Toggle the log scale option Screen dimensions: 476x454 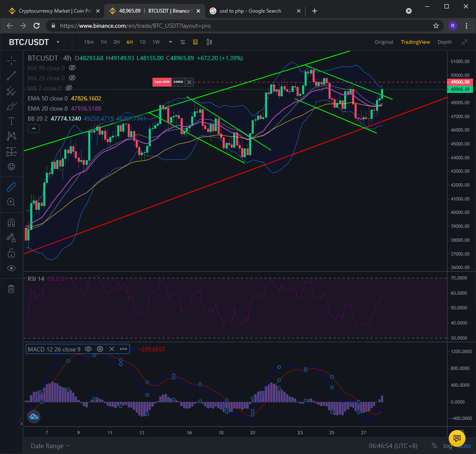tap(447, 446)
